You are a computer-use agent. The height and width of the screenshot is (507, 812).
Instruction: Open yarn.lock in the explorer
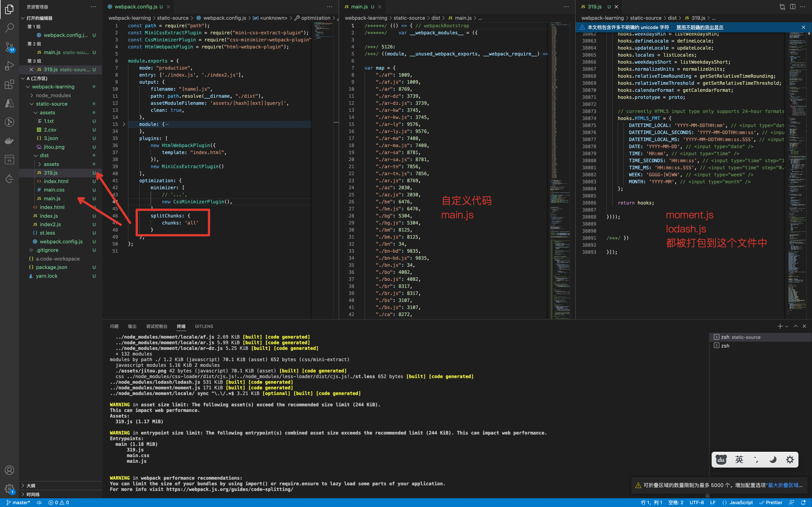(47, 276)
